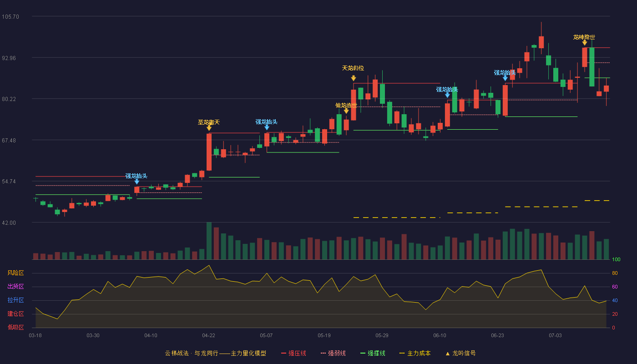
Task: Click the 05-29 date label
Action: click(382, 335)
